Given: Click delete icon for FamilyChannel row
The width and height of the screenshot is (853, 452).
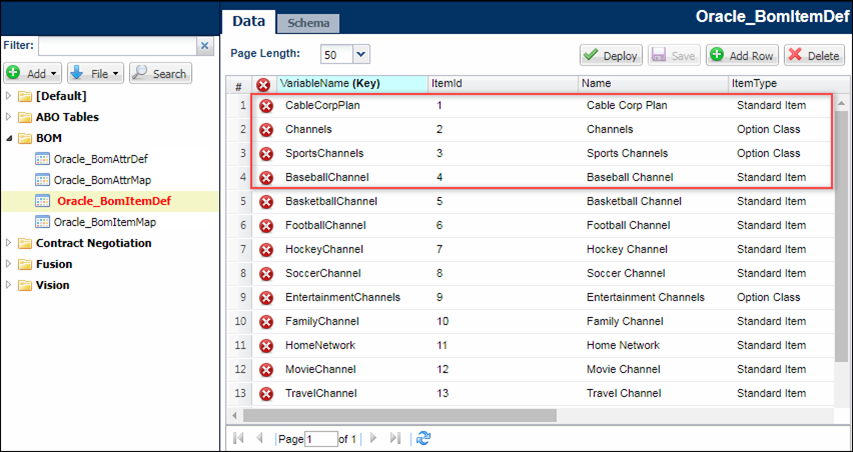Looking at the screenshot, I should click(x=265, y=321).
